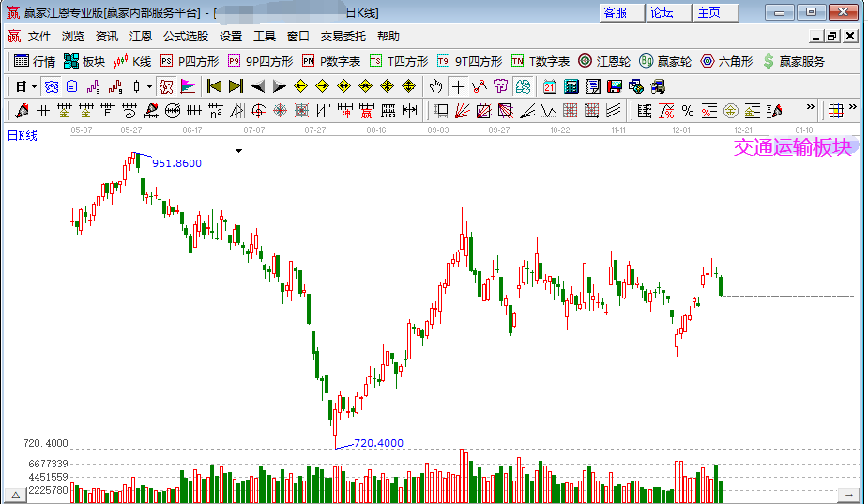
Task: Click the 日K线 label
Action: pos(23,135)
